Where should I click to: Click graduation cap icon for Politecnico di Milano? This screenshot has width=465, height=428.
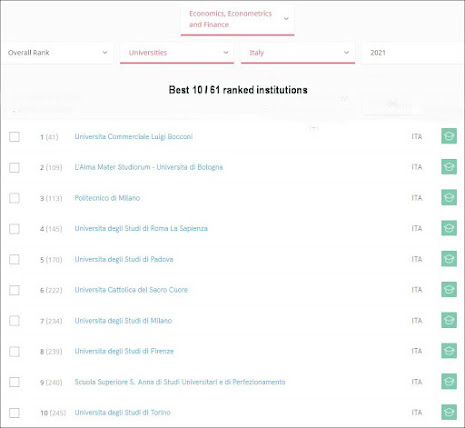(x=449, y=197)
